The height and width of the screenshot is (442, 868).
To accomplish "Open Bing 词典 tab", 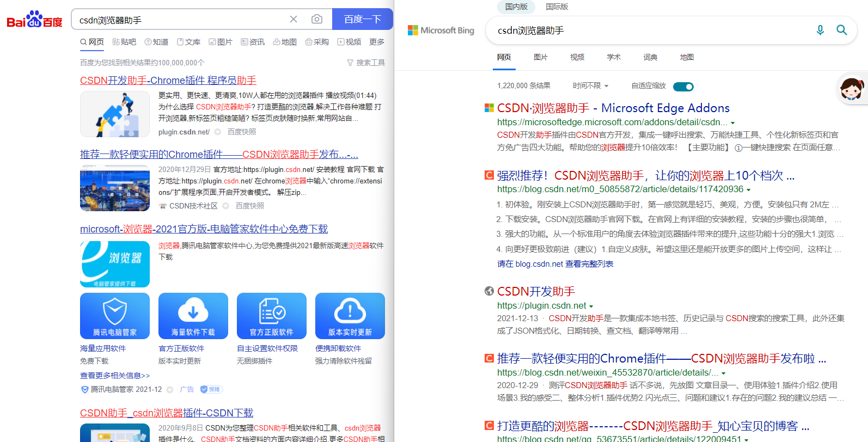I will [650, 57].
